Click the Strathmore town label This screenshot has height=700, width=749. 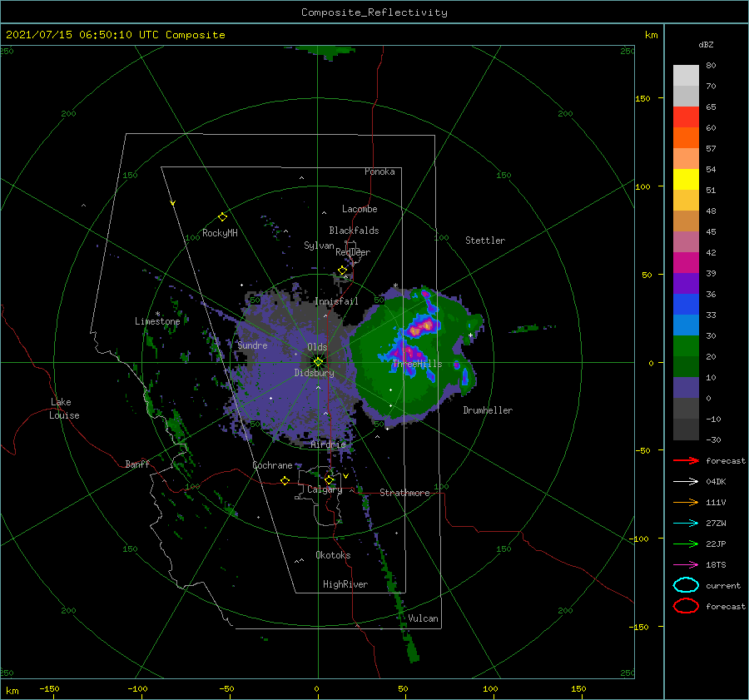coord(404,493)
